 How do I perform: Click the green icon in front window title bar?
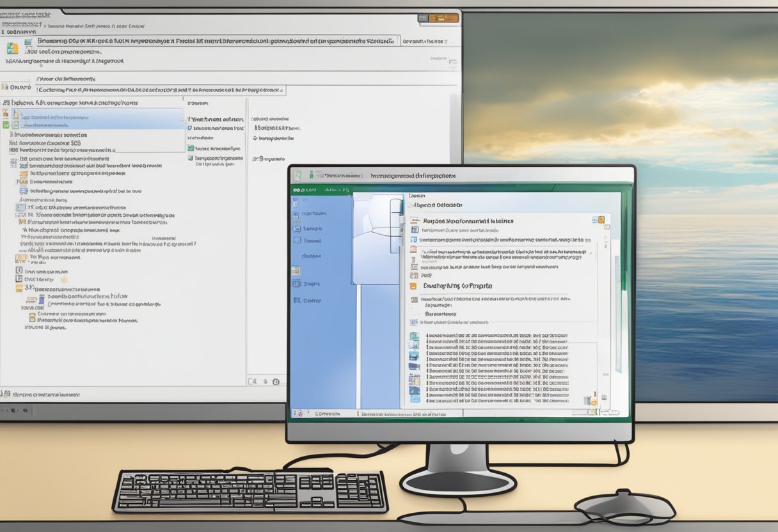(x=312, y=175)
